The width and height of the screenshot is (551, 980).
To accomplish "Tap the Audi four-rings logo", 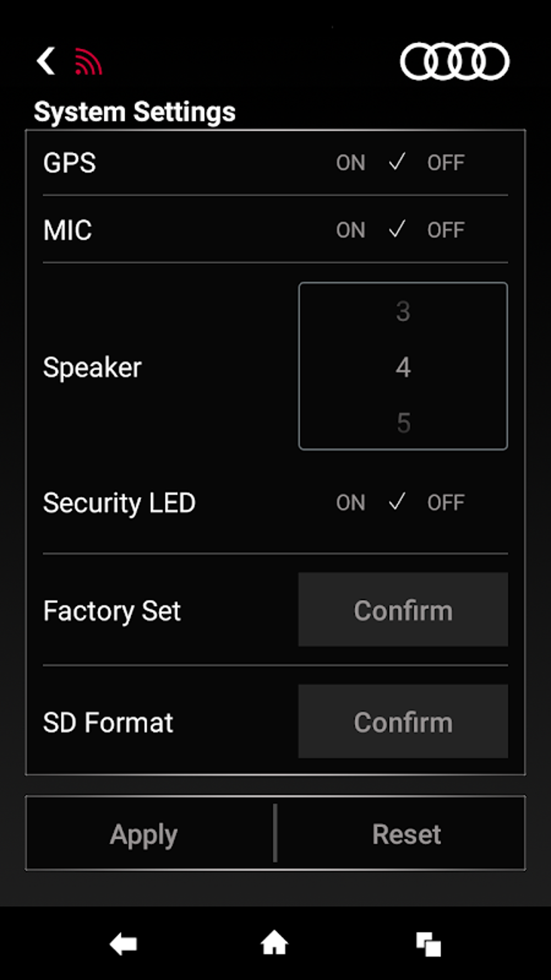I will click(454, 61).
